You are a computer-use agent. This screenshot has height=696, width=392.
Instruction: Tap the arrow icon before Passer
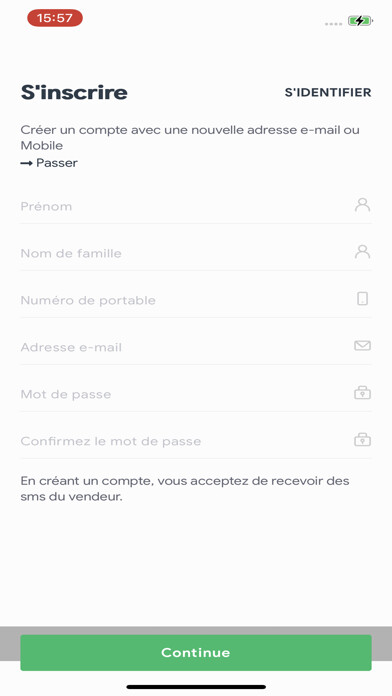point(26,163)
